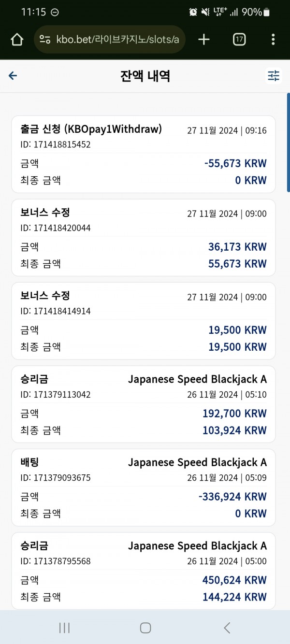Open a new tab with plus icon

[204, 40]
